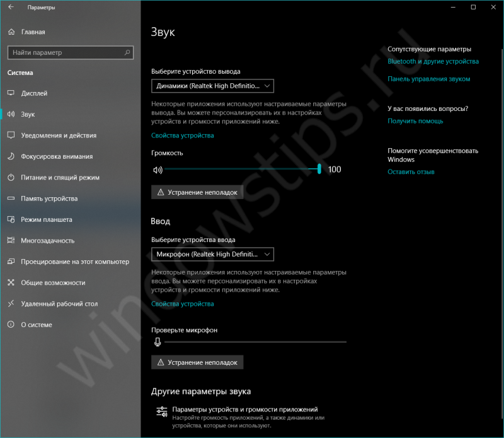The width and height of the screenshot is (504, 438).
Task: Click the Найти параметр search field
Action: [x=71, y=52]
